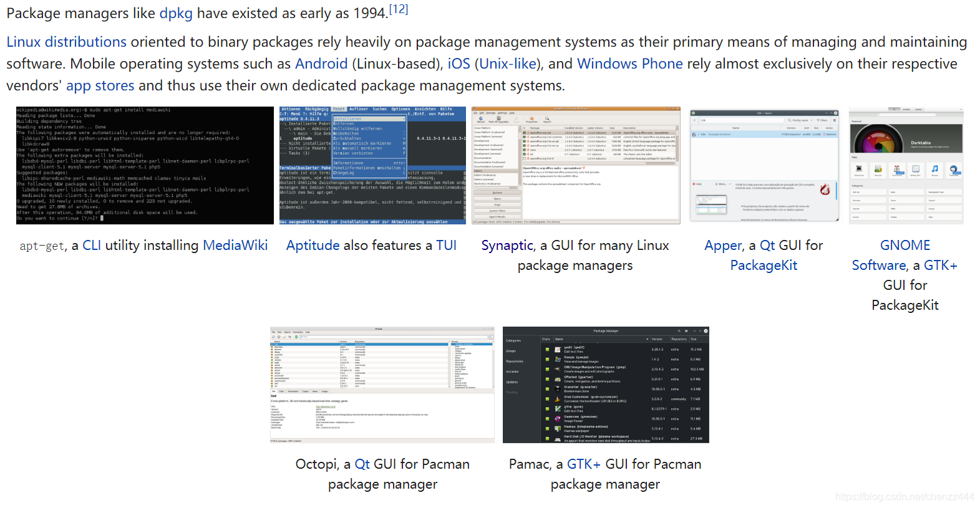Screen dimensions: 980x508
Task: Open the dpkg link
Action: click(x=176, y=13)
